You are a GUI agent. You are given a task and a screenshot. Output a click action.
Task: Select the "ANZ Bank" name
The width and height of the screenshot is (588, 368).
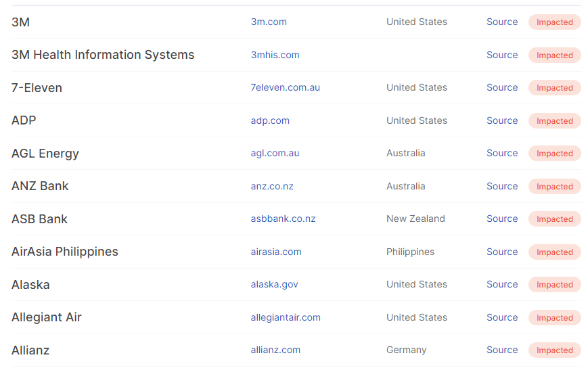(x=40, y=186)
